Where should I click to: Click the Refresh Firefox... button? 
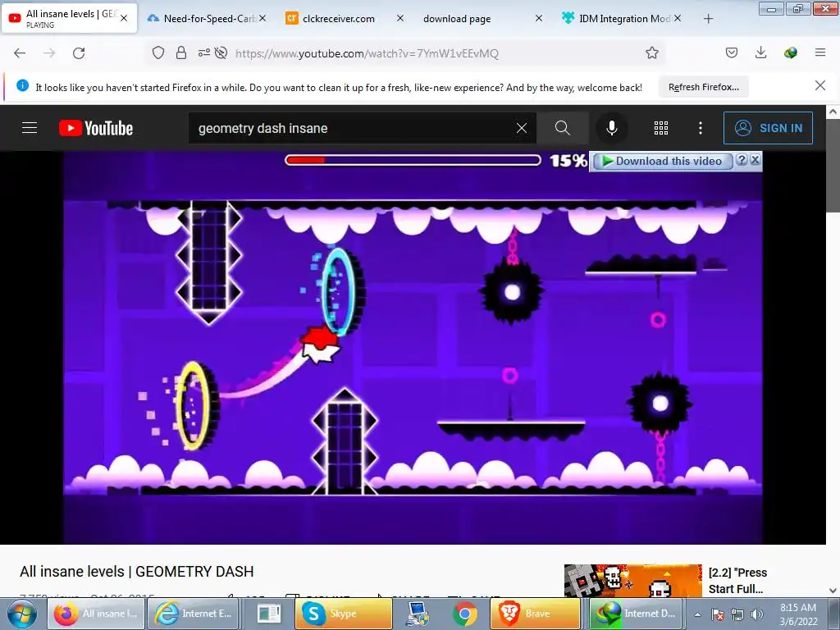tap(703, 87)
